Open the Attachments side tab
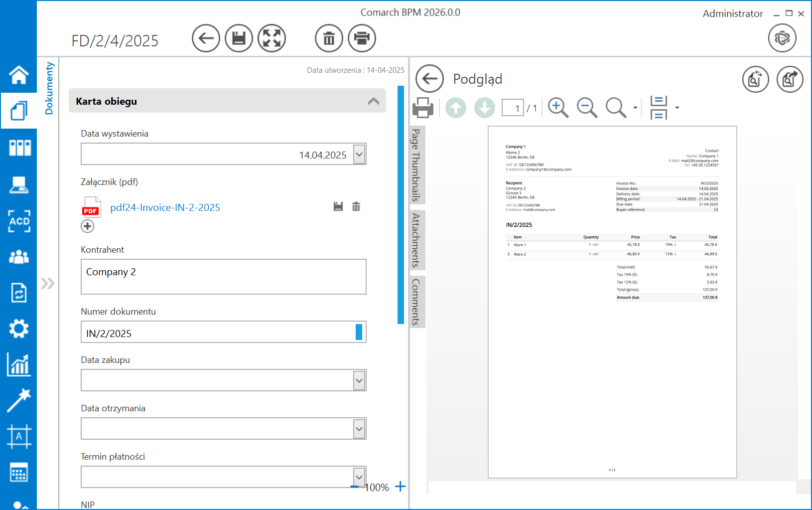This screenshot has width=812, height=510. coord(416,240)
